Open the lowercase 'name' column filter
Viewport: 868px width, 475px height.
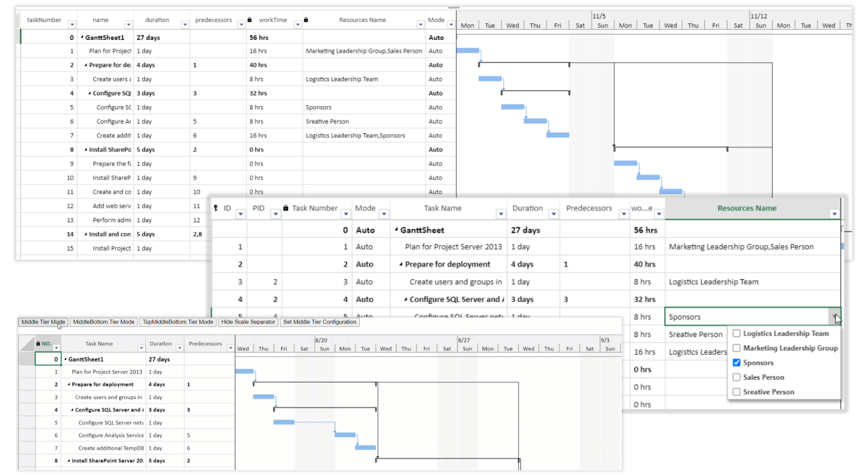129,25
